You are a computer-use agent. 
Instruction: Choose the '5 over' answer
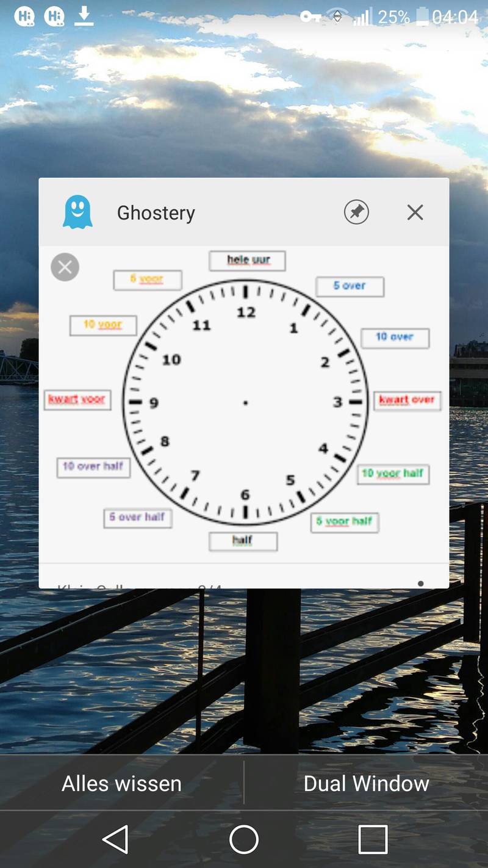click(x=350, y=286)
